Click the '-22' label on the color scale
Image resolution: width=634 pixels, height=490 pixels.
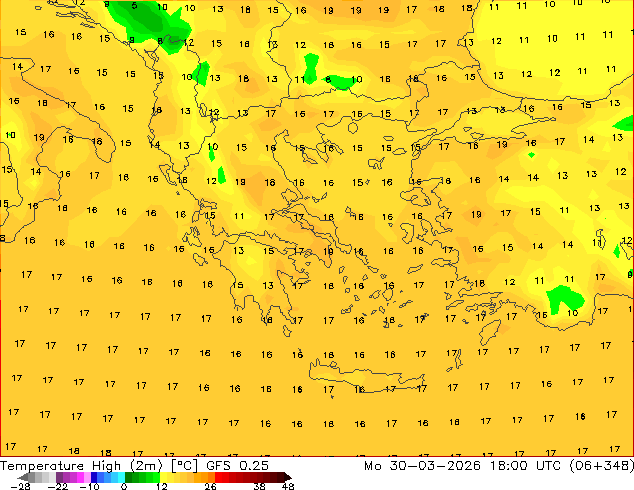[x=58, y=486]
